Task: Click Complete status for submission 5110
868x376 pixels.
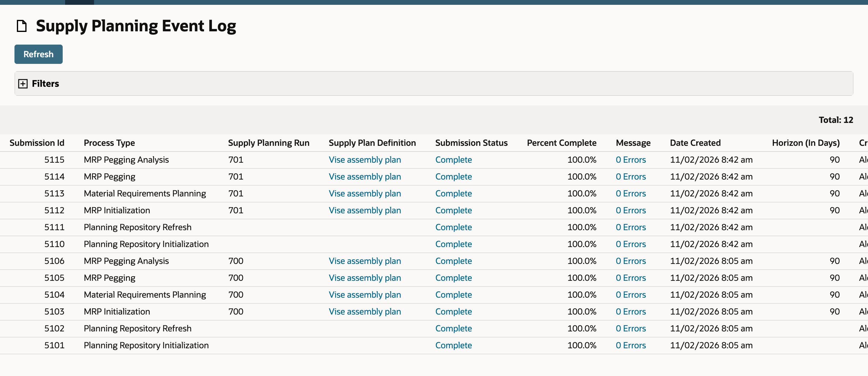Action: pos(453,244)
